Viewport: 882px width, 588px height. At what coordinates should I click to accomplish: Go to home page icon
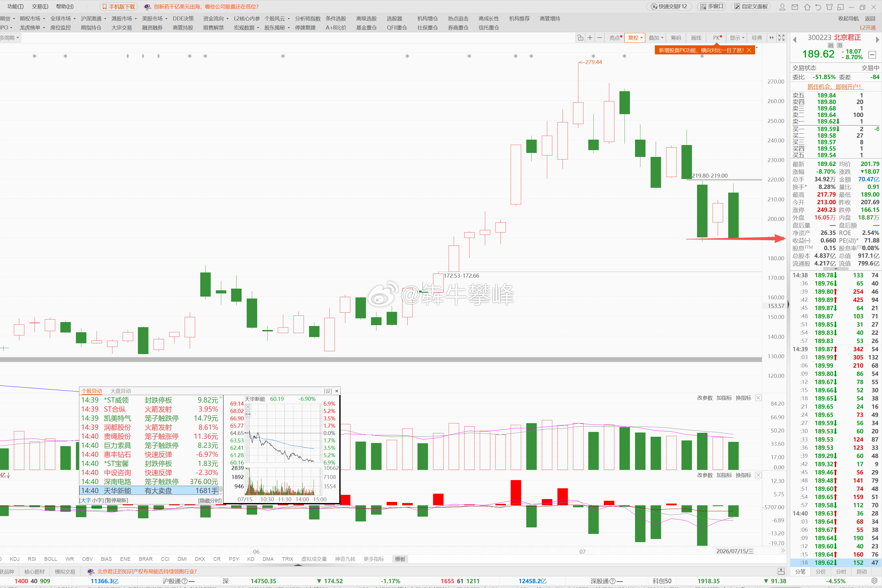[807, 7]
